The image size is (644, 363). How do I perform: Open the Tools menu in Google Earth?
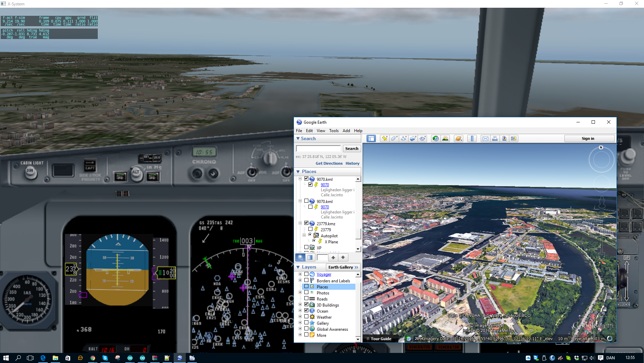click(334, 131)
